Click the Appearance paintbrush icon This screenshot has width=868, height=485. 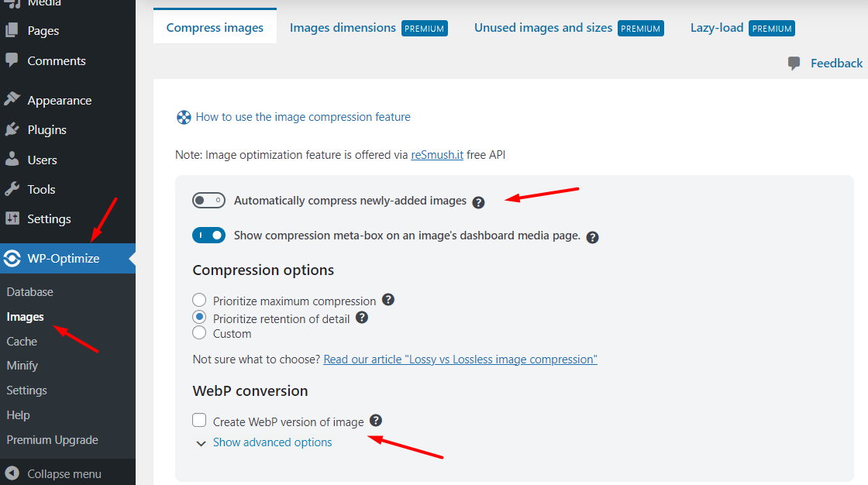[x=12, y=100]
